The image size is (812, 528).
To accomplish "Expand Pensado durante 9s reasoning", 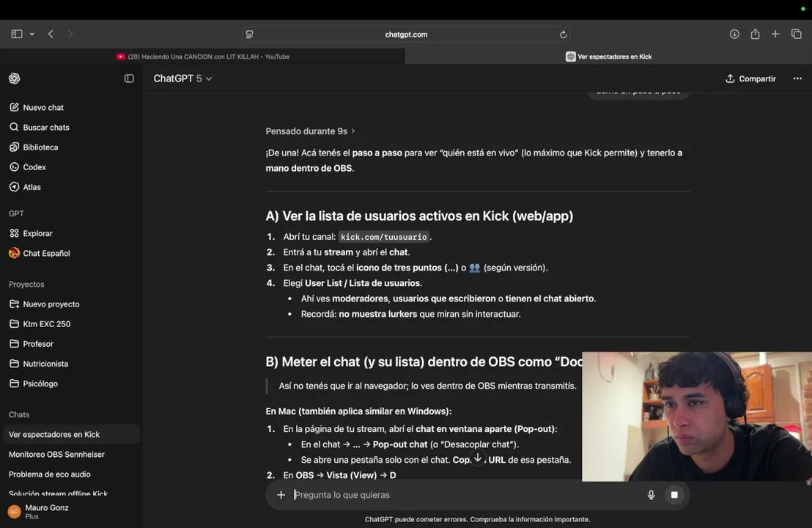I will 310,131.
